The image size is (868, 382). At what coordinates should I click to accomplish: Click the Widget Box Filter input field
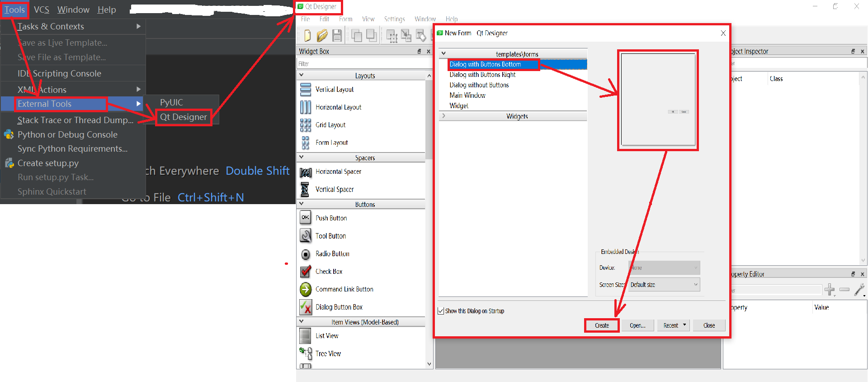click(364, 64)
